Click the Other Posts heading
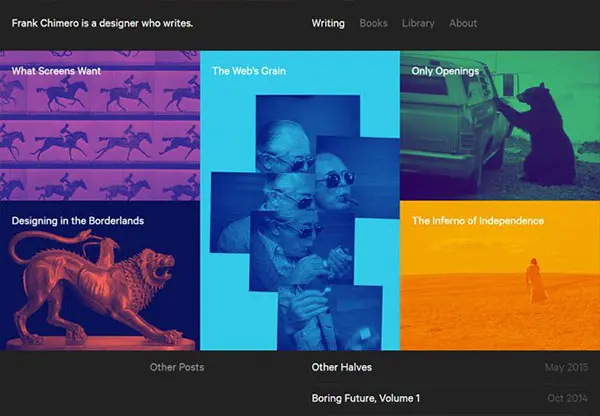This screenshot has width=600, height=416. click(x=177, y=367)
